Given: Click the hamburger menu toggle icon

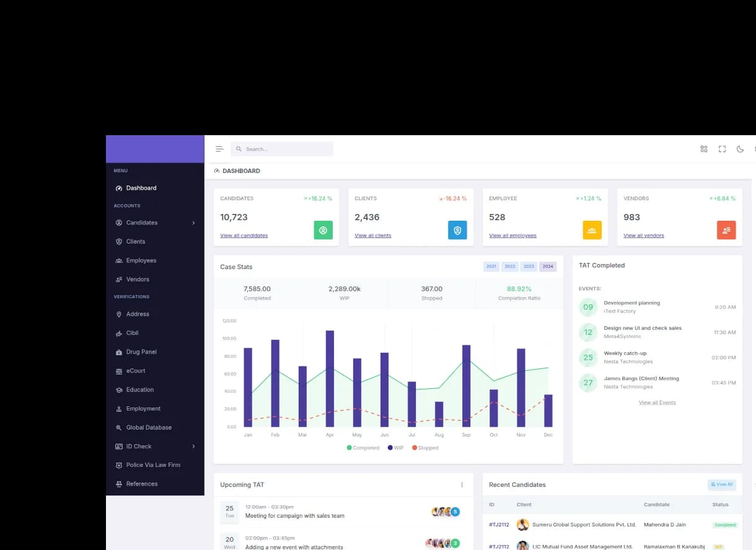Looking at the screenshot, I should click(x=219, y=149).
